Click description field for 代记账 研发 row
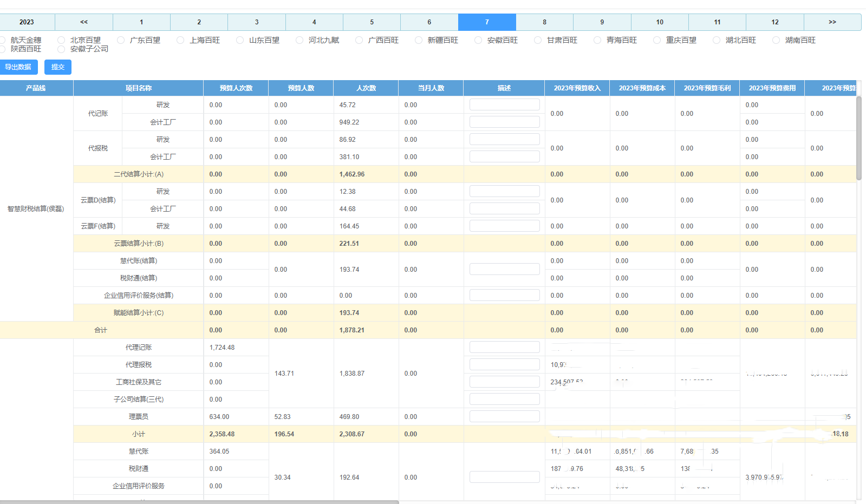Screen dimensions: 866x504 pyautogui.click(x=505, y=104)
